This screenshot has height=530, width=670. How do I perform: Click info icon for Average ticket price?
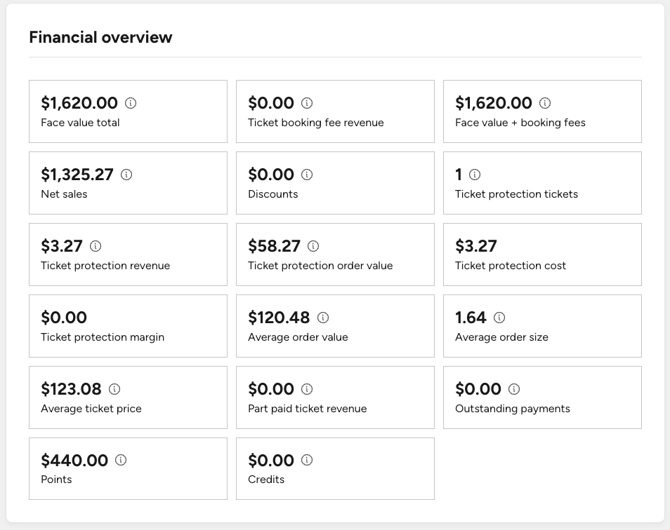(x=114, y=389)
